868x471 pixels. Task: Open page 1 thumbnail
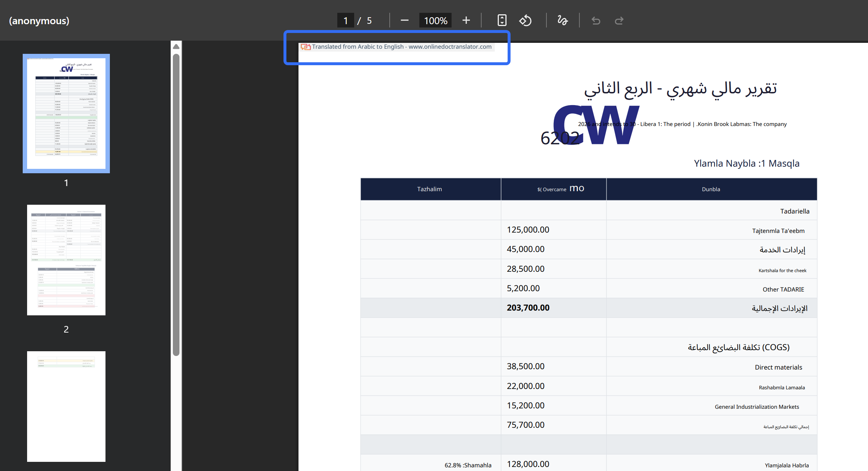pos(66,114)
